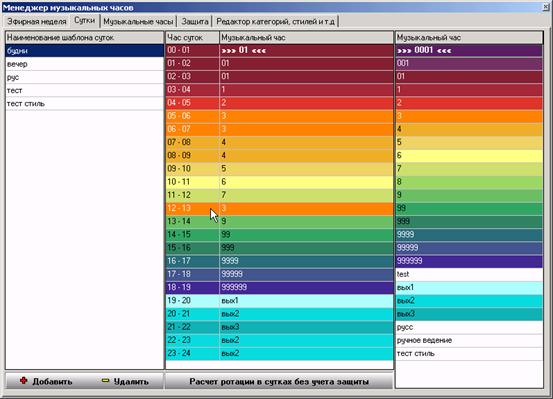Select тест стиль in the day templates list

coord(85,104)
